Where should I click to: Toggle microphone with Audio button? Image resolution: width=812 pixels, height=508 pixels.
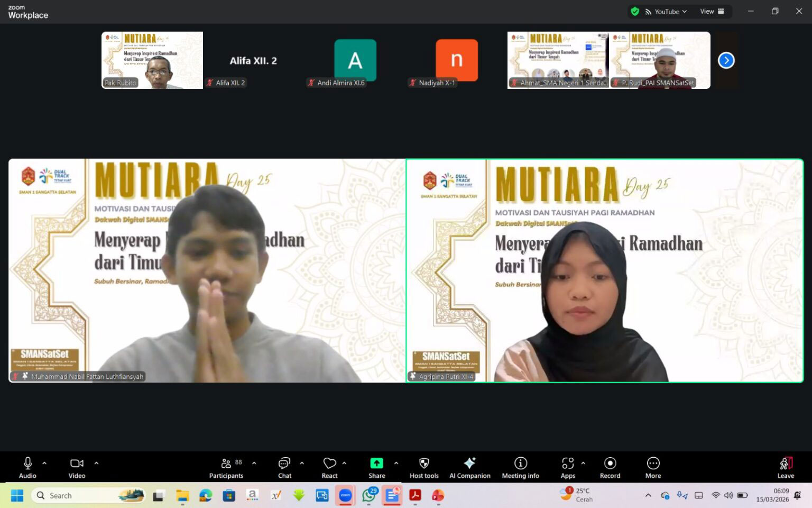click(x=27, y=467)
